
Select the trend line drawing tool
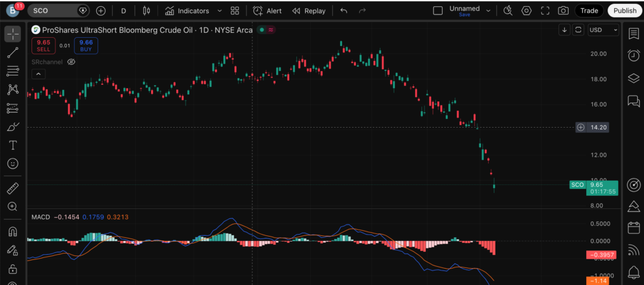[x=13, y=52]
